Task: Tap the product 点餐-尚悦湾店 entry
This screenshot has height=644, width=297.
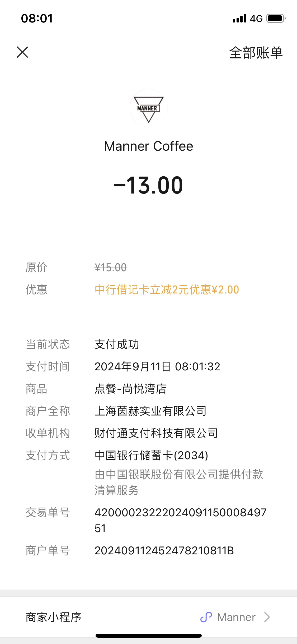Action: tap(131, 389)
